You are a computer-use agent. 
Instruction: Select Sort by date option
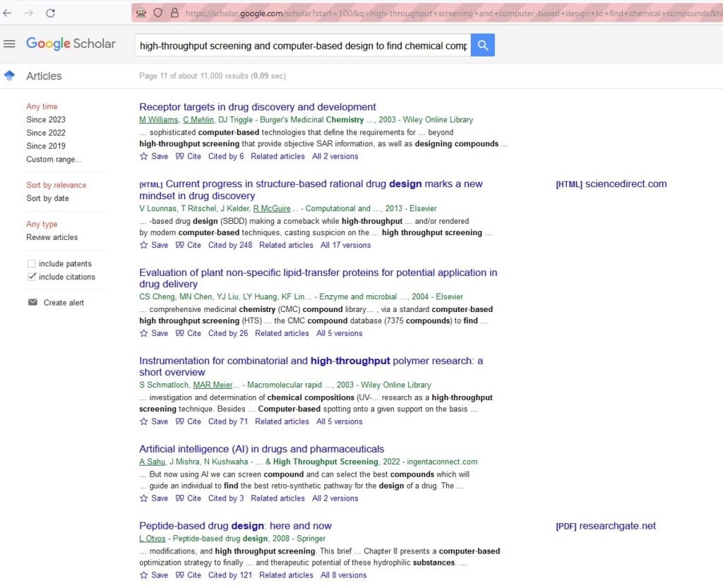click(47, 198)
